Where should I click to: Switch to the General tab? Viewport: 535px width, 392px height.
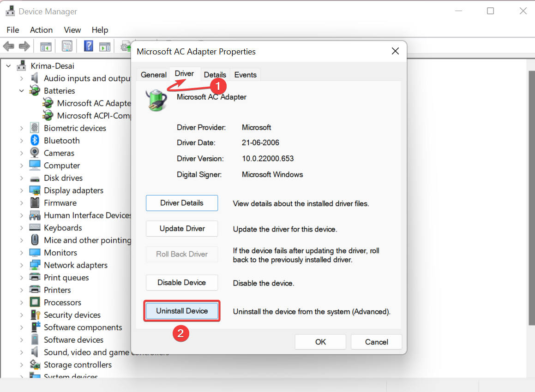pos(154,75)
